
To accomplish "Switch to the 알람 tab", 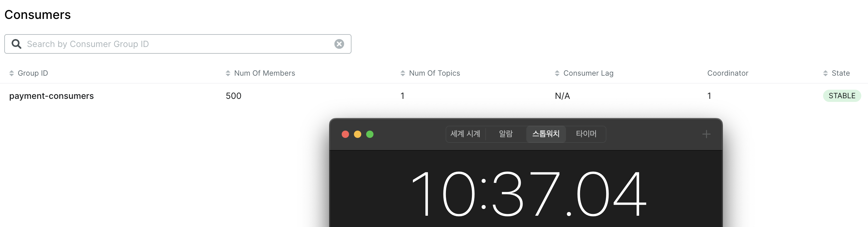I will coord(506,134).
